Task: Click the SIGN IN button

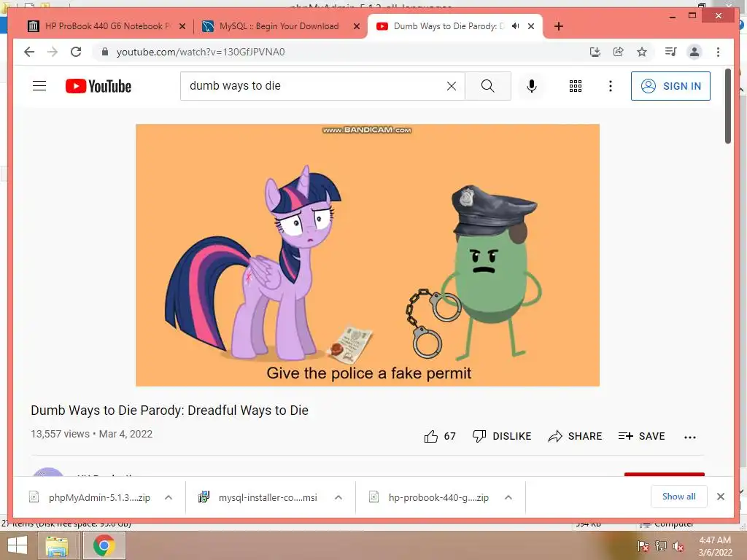Action: pos(670,86)
